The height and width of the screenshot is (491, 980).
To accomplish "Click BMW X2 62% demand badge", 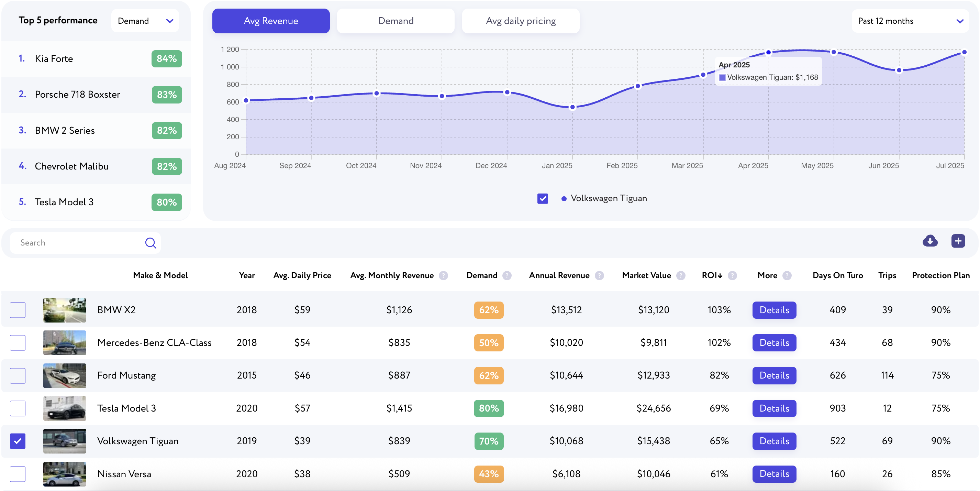I will click(489, 310).
